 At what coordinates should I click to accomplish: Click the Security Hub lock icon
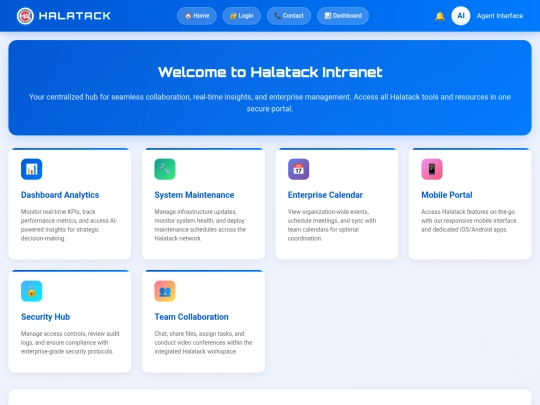coord(31,291)
